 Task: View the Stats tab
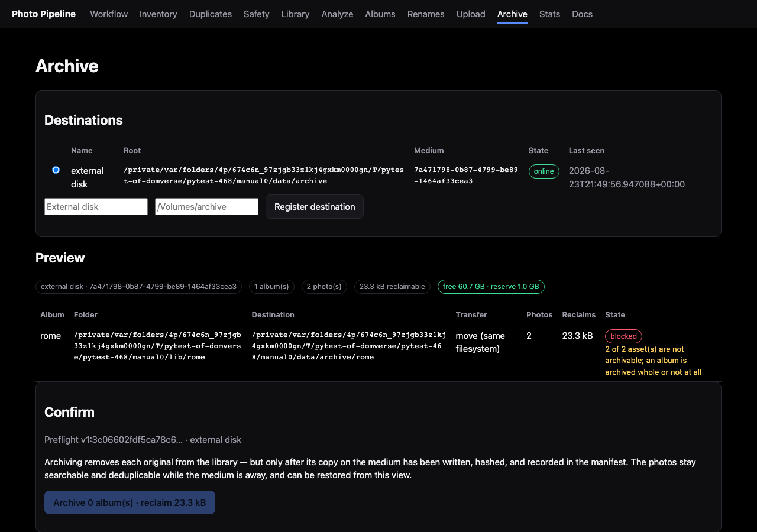pos(549,14)
